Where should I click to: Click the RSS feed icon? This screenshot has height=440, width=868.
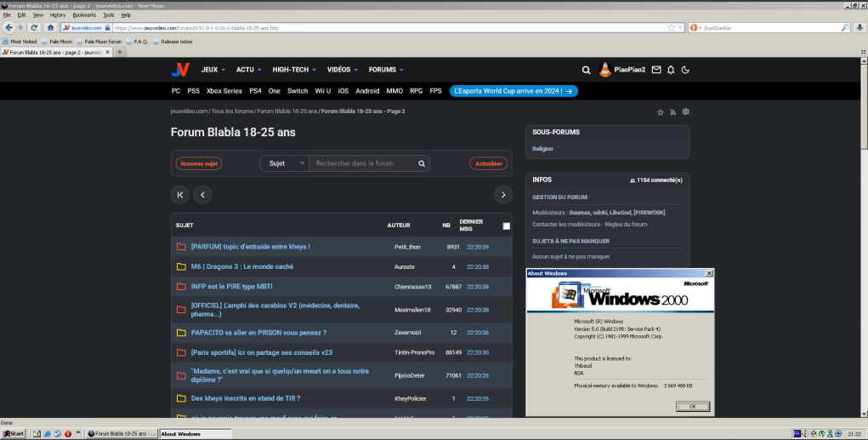(672, 111)
